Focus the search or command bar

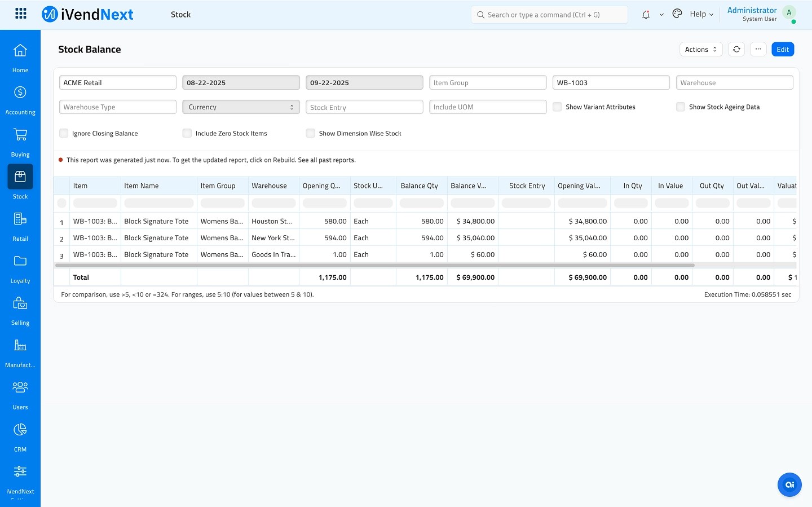549,15
